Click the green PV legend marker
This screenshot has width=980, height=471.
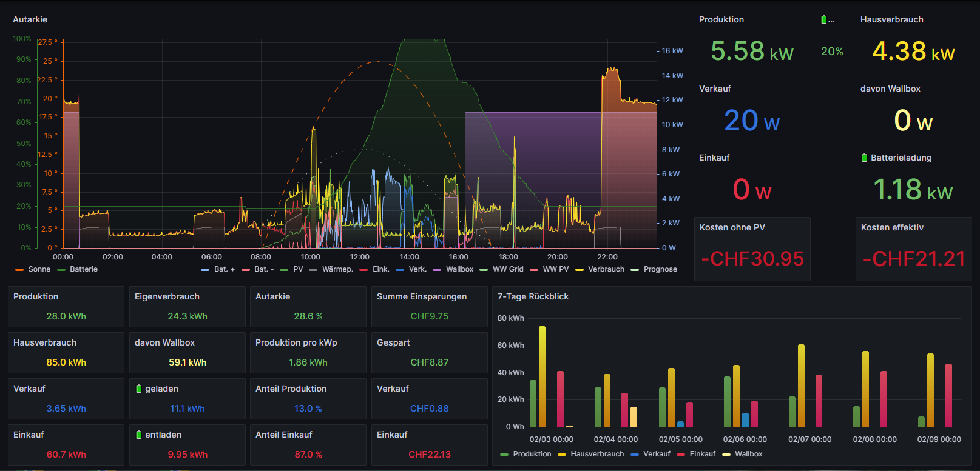[284, 269]
